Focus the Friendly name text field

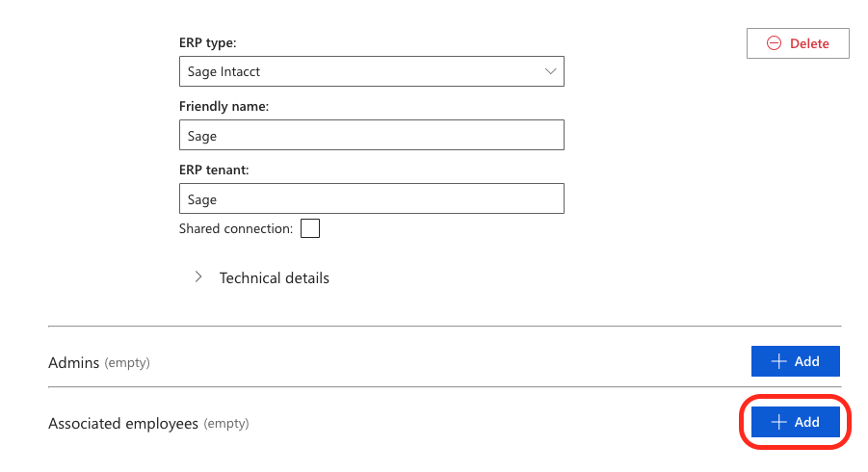(371, 135)
